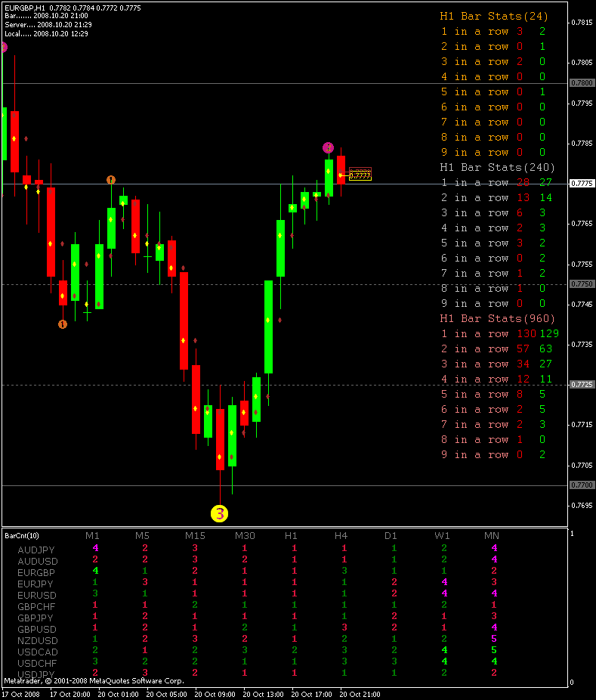Select the row '9 in a row 0 2'
This screenshot has height=700, width=596.
pos(493,455)
